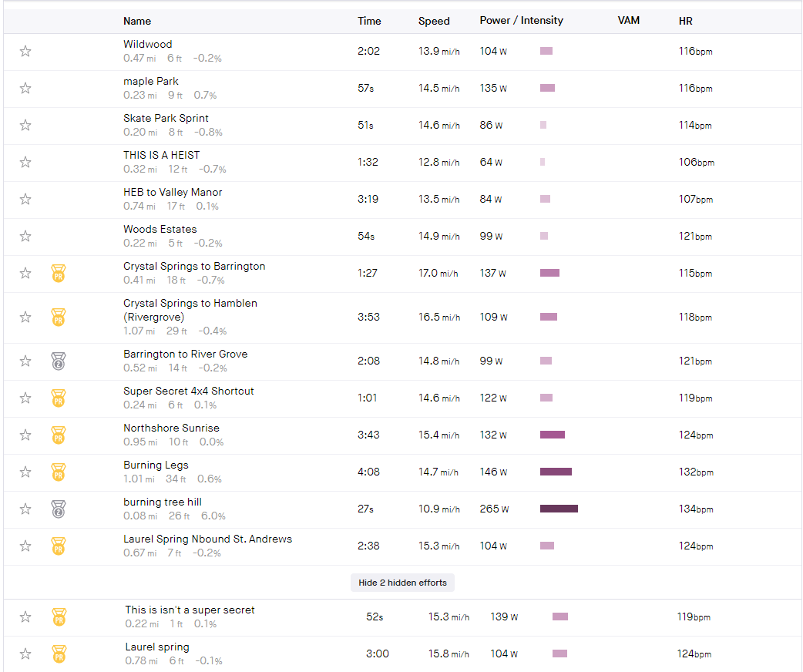This screenshot has width=803, height=672.
Task: Expand the THIS IS A HEIST segment row
Action: 402,163
